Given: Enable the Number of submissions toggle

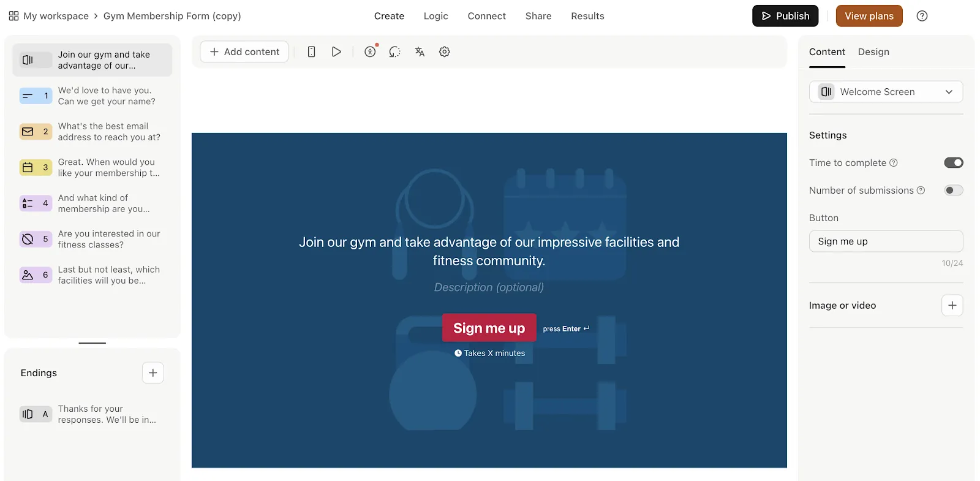Looking at the screenshot, I should 953,190.
